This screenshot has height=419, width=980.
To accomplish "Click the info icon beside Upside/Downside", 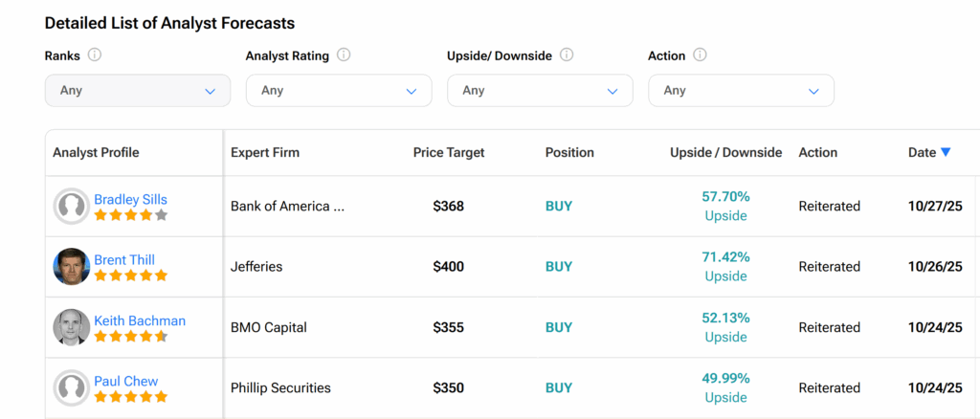I will [x=567, y=55].
